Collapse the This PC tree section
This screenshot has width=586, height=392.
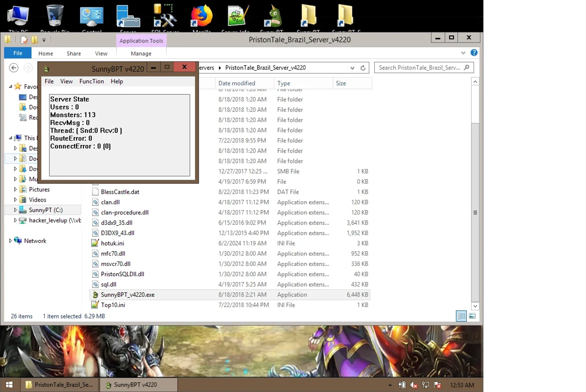coord(10,138)
